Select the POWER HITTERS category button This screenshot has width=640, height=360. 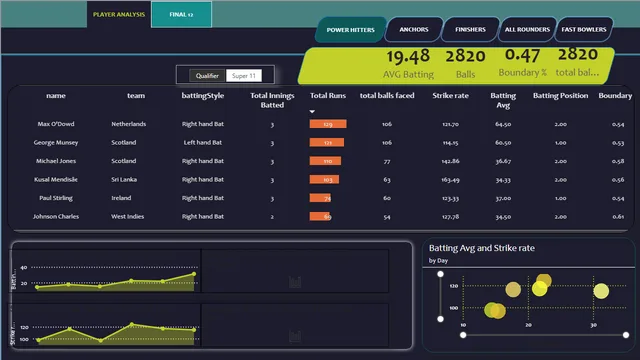coord(350,30)
